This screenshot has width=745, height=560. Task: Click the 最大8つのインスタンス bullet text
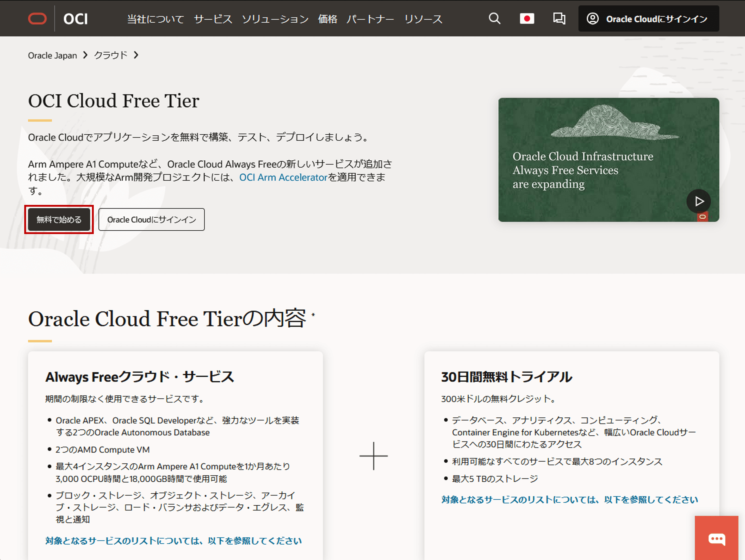click(x=557, y=461)
